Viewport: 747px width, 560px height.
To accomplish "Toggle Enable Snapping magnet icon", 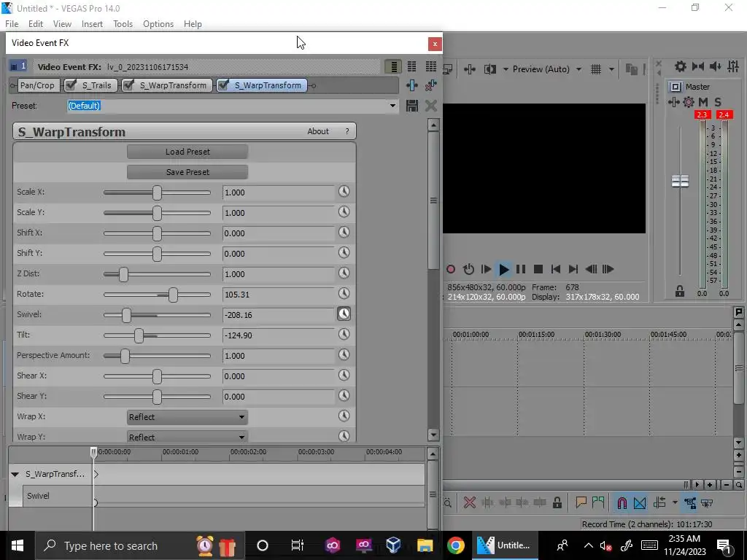I will click(622, 502).
